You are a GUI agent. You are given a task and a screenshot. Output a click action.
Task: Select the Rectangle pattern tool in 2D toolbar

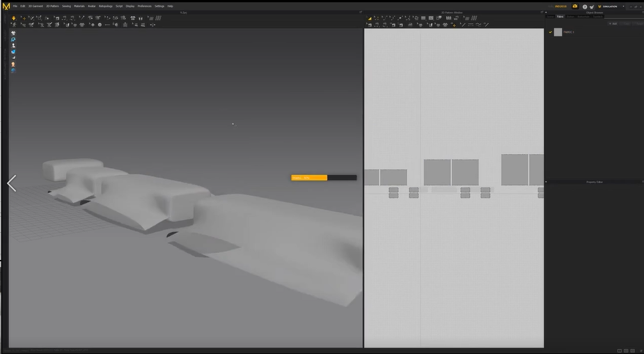[x=423, y=18]
